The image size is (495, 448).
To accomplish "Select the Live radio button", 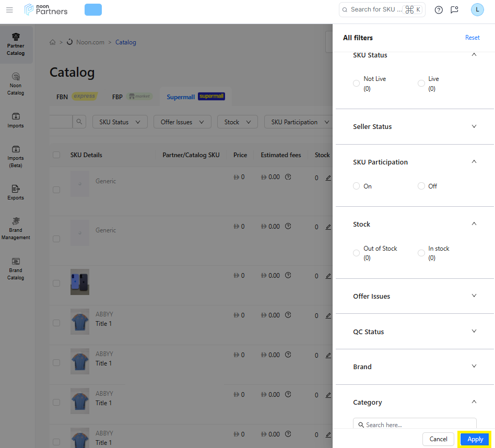I will 421,84.
